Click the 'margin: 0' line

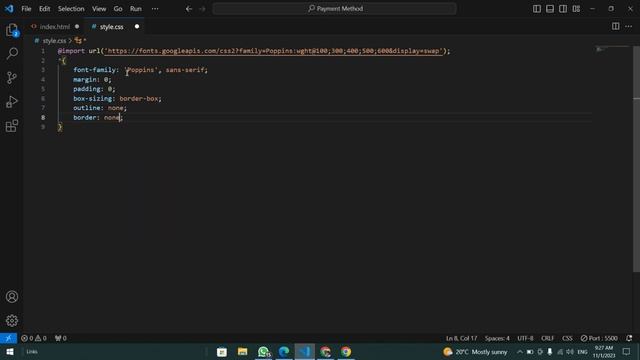pyautogui.click(x=92, y=80)
